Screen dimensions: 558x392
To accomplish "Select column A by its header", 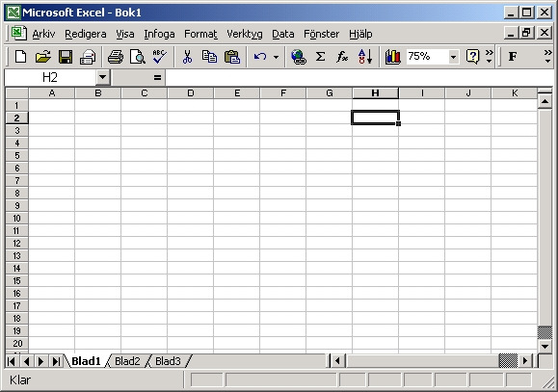I will [52, 93].
